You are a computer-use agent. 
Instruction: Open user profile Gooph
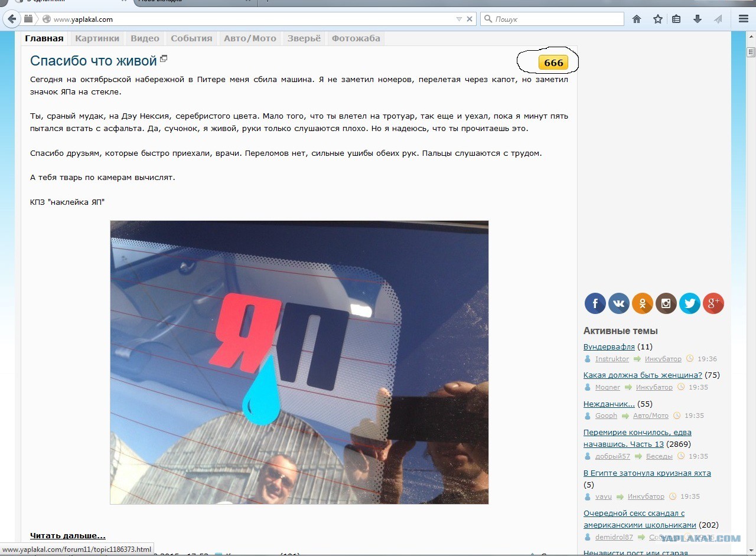(x=606, y=416)
